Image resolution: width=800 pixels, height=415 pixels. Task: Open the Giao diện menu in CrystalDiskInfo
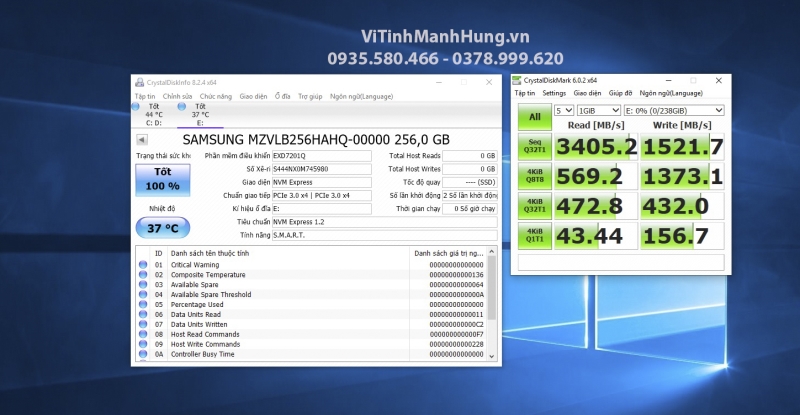pos(253,96)
